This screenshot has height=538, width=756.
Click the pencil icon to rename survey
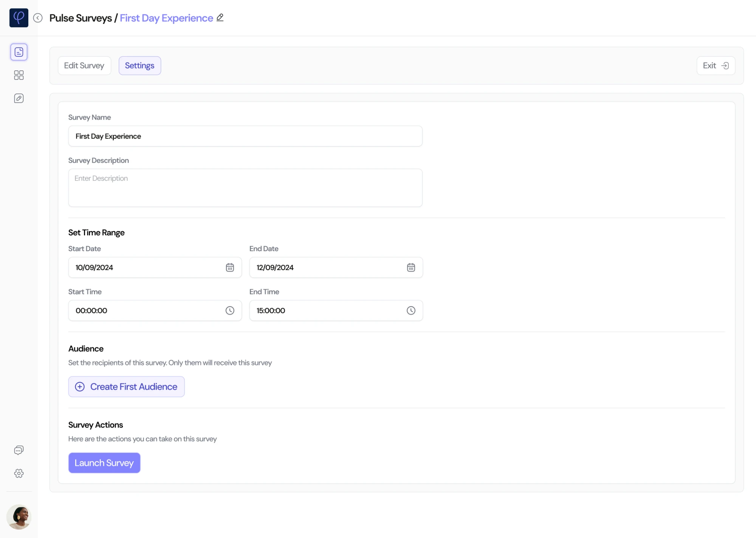(220, 17)
